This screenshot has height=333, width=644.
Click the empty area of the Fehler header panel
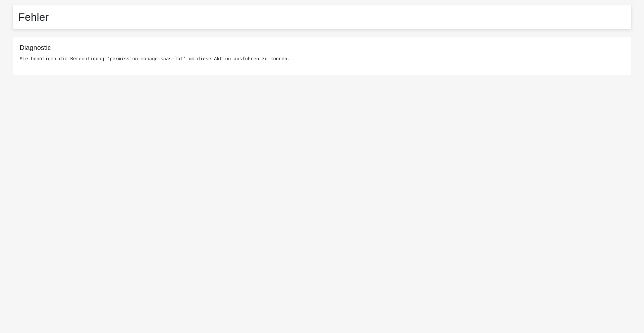pyautogui.click(x=335, y=17)
